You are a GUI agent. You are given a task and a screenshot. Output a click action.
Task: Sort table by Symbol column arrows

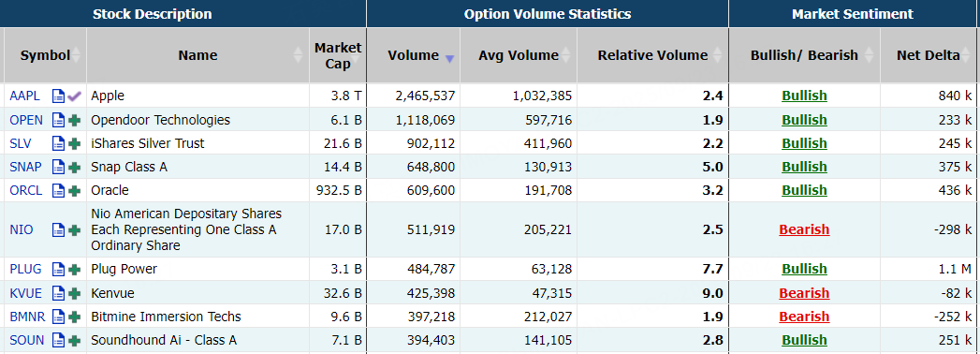pos(76,55)
